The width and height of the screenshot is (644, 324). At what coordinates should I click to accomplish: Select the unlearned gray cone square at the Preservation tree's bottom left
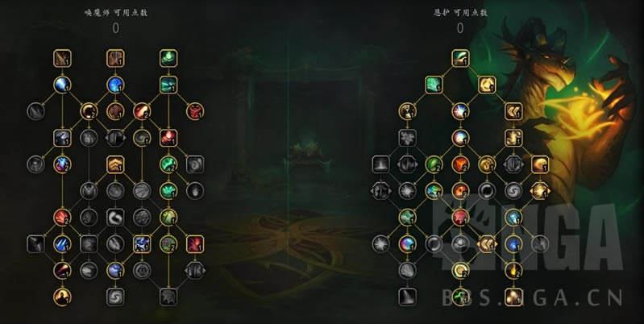coord(407,297)
